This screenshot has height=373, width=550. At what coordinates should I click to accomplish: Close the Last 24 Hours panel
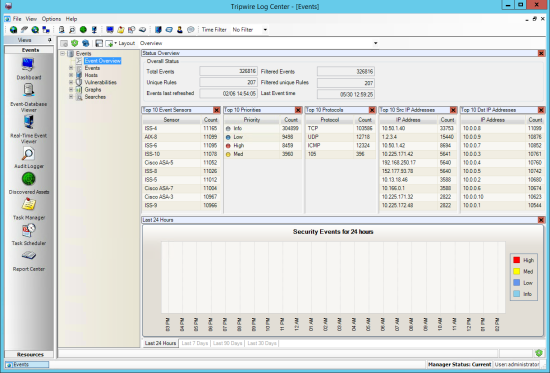541,220
